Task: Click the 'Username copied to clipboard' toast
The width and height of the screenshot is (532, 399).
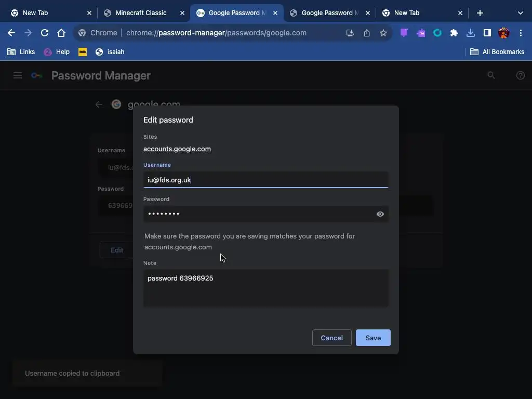Action: pyautogui.click(x=87, y=373)
